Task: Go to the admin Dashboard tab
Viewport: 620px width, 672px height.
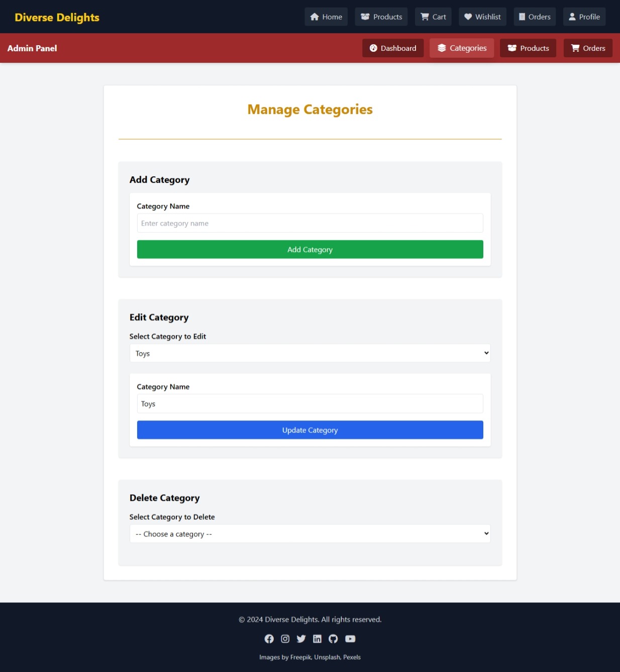Action: pyautogui.click(x=393, y=48)
